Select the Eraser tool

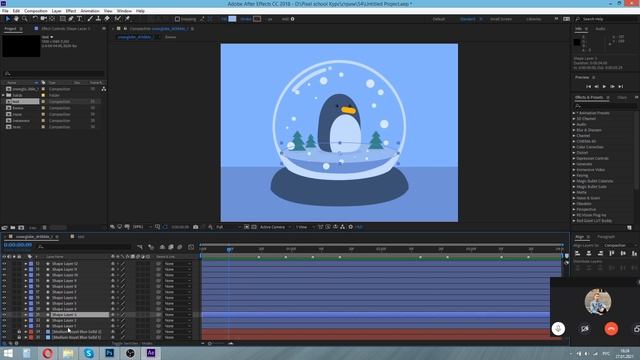[x=107, y=19]
